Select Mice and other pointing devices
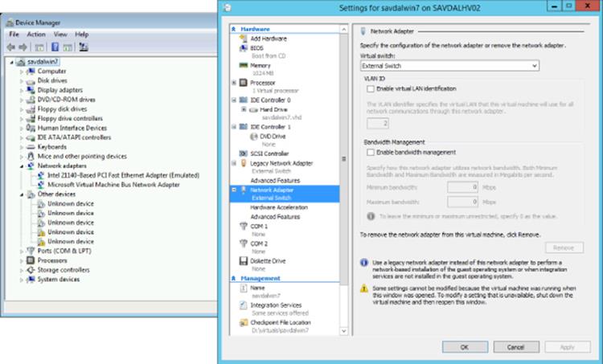The height and width of the screenshot is (364, 603). [82, 157]
